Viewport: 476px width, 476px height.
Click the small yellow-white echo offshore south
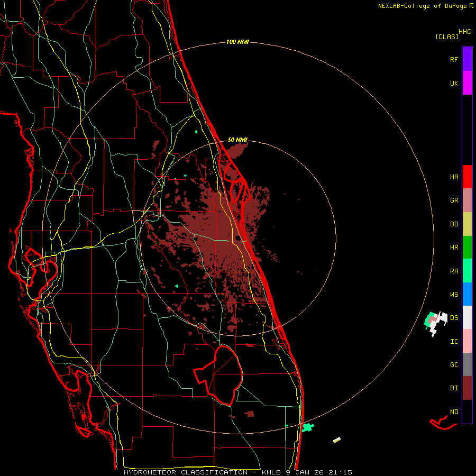[337, 440]
